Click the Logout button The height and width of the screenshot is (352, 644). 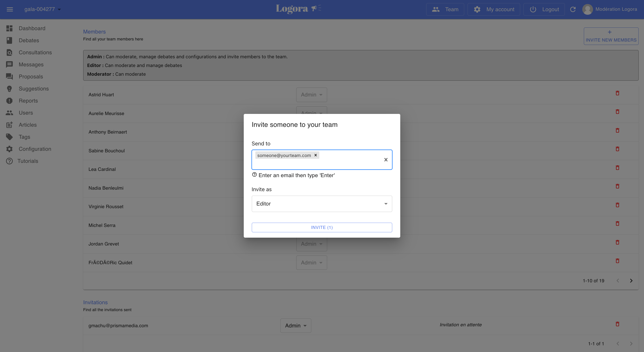tap(544, 9)
